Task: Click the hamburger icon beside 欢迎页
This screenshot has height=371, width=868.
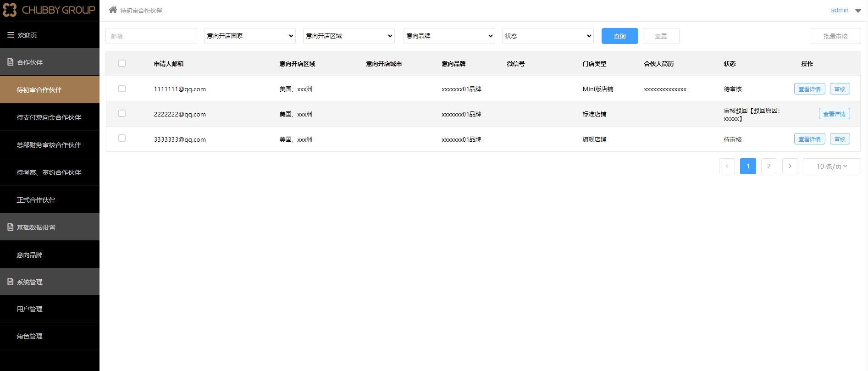Action: pyautogui.click(x=11, y=35)
